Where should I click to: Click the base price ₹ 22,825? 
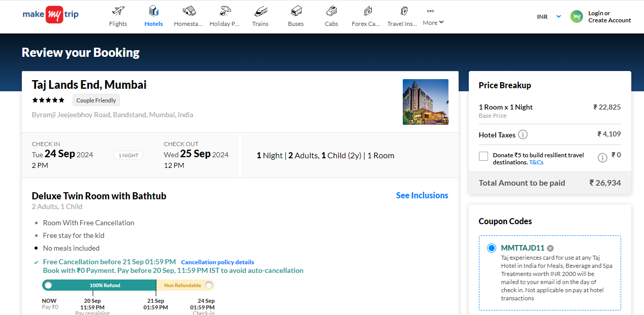[x=607, y=107]
